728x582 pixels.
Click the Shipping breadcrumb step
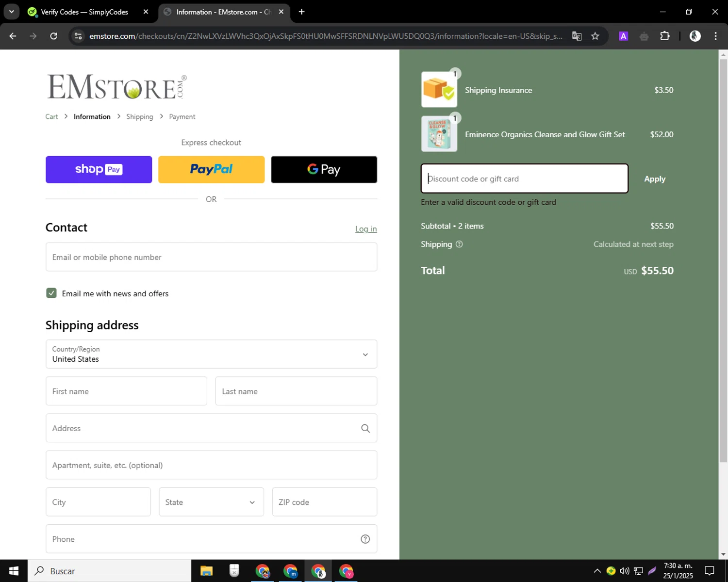click(x=140, y=116)
